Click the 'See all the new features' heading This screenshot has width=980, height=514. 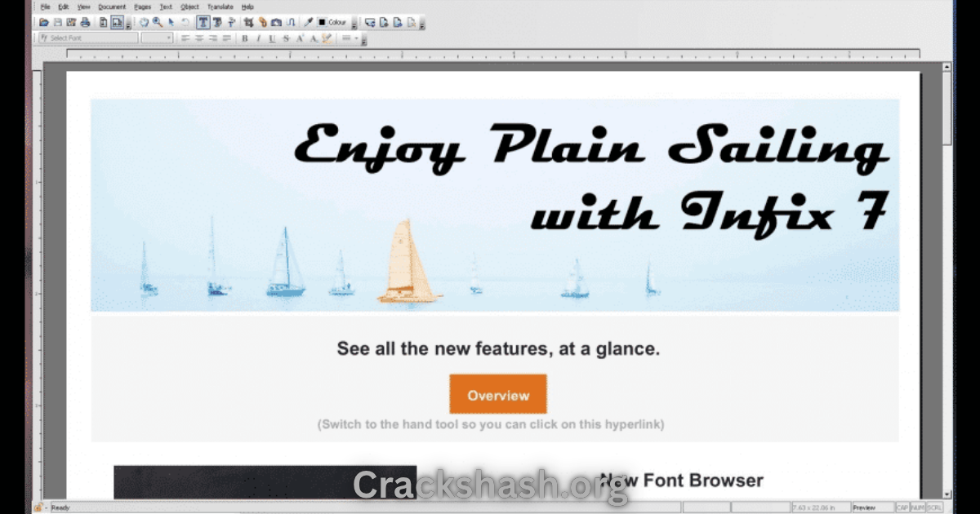click(498, 349)
